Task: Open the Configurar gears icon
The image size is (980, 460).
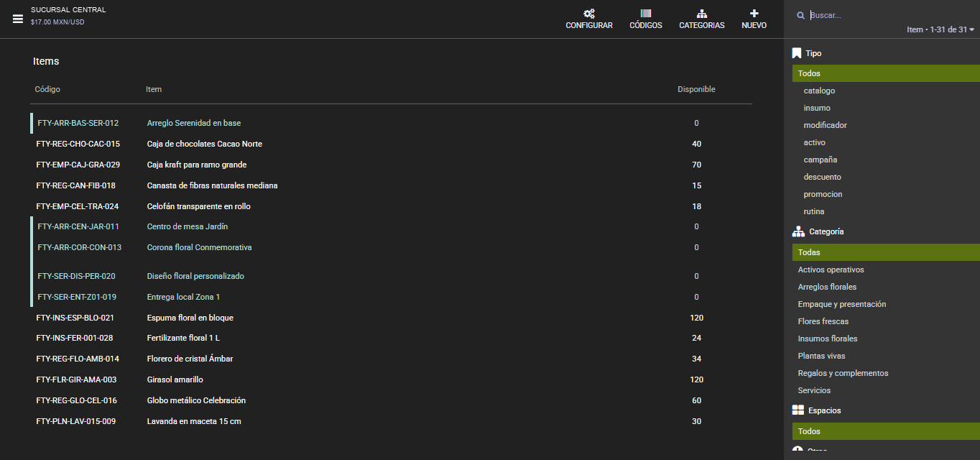Action: point(589,14)
